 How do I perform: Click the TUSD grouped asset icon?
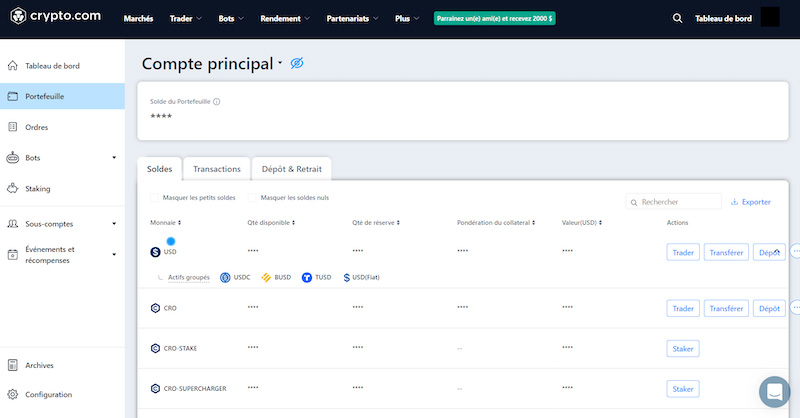[x=307, y=277]
